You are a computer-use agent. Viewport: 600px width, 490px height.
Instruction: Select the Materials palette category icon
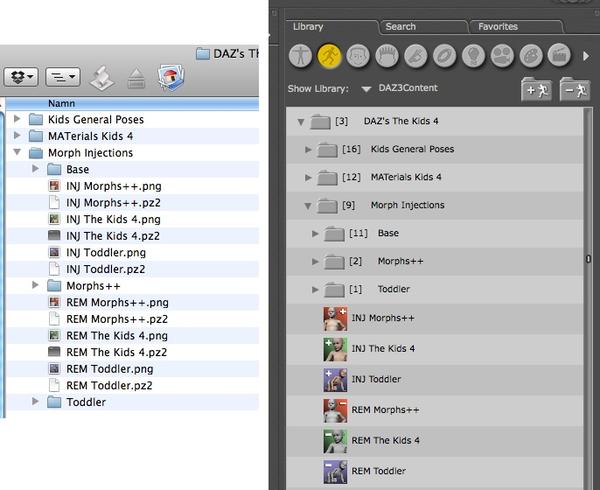[x=531, y=56]
